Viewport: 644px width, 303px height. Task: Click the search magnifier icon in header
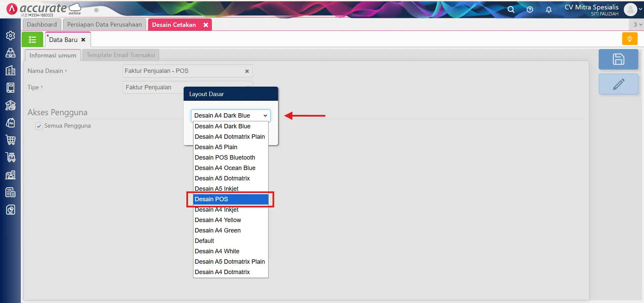pos(511,9)
